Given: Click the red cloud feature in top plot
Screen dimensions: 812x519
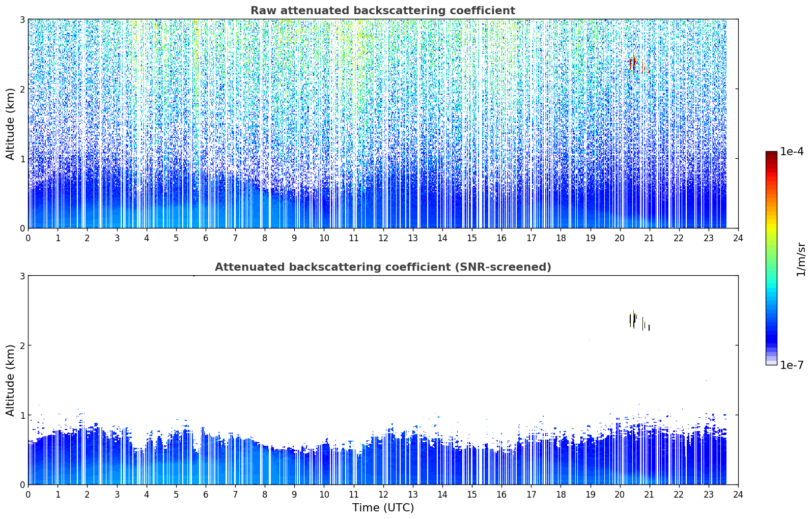Looking at the screenshot, I should tap(633, 63).
